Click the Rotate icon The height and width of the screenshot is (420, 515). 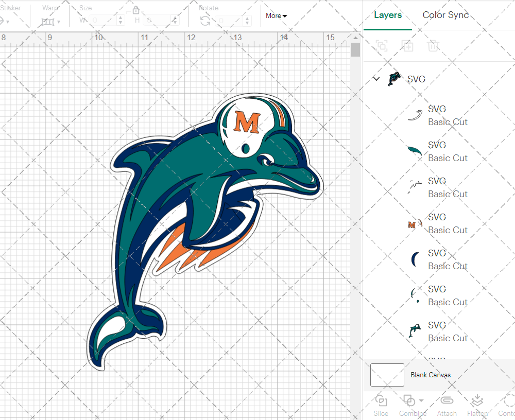205,21
